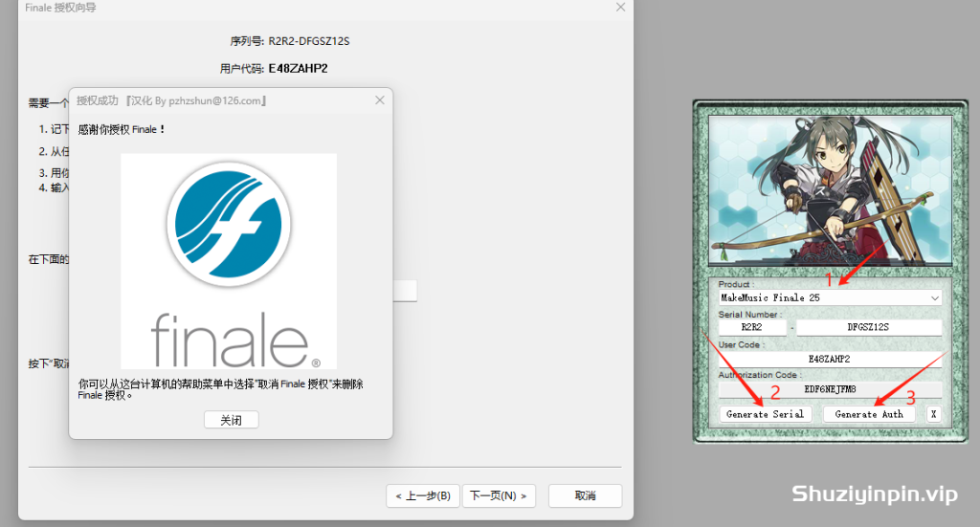Click the Generate Auth button
This screenshot has width=980, height=527.
tap(869, 414)
